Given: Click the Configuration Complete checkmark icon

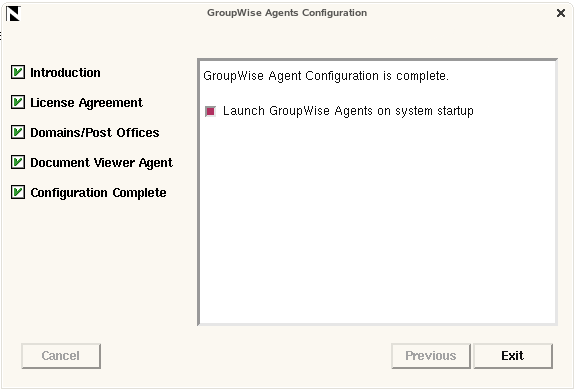Looking at the screenshot, I should tap(18, 192).
